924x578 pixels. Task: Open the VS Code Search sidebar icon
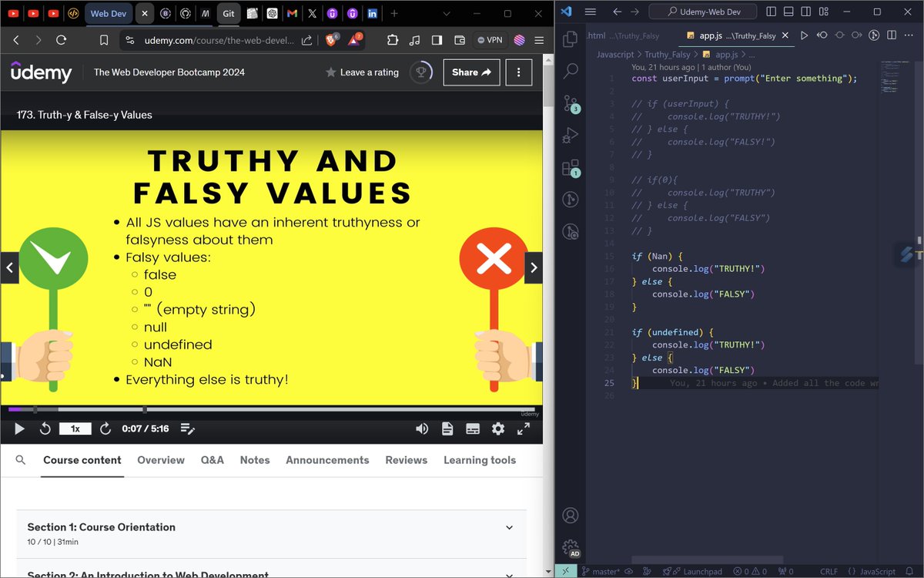coord(571,71)
